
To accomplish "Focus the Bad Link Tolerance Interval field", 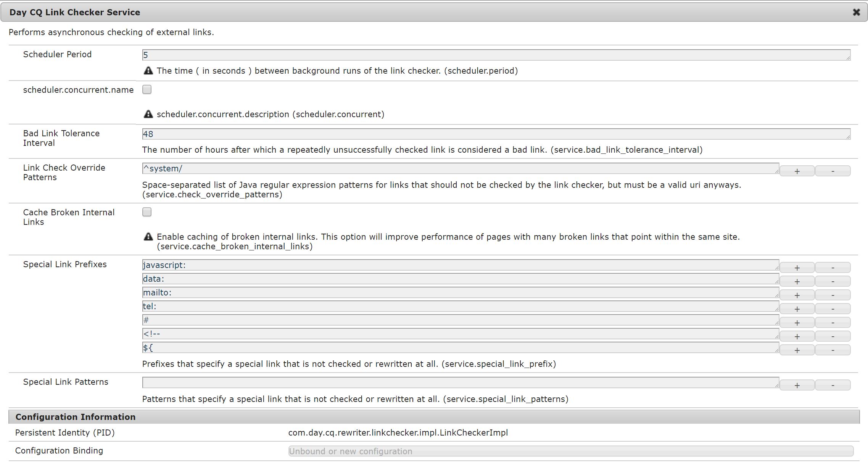I will (496, 134).
